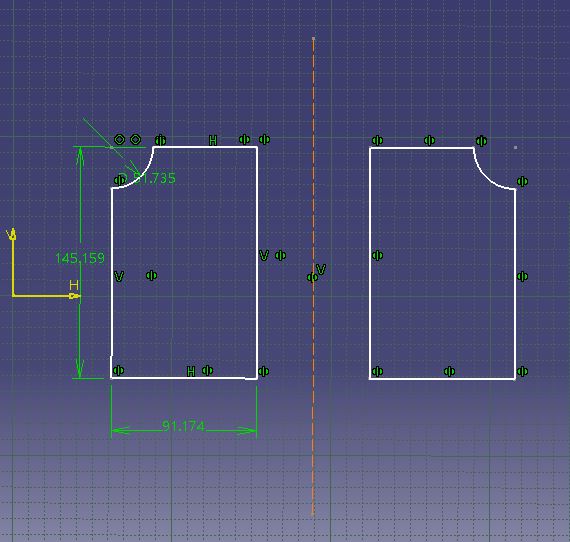Select the H constraint on left profile's top edge
Viewport: 570px width, 542px height.
point(213,140)
